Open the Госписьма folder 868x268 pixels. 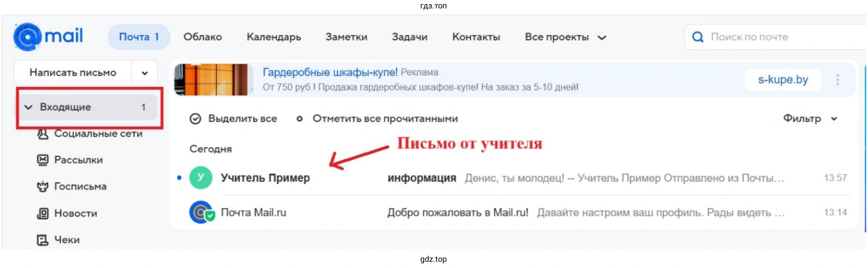pos(80,186)
